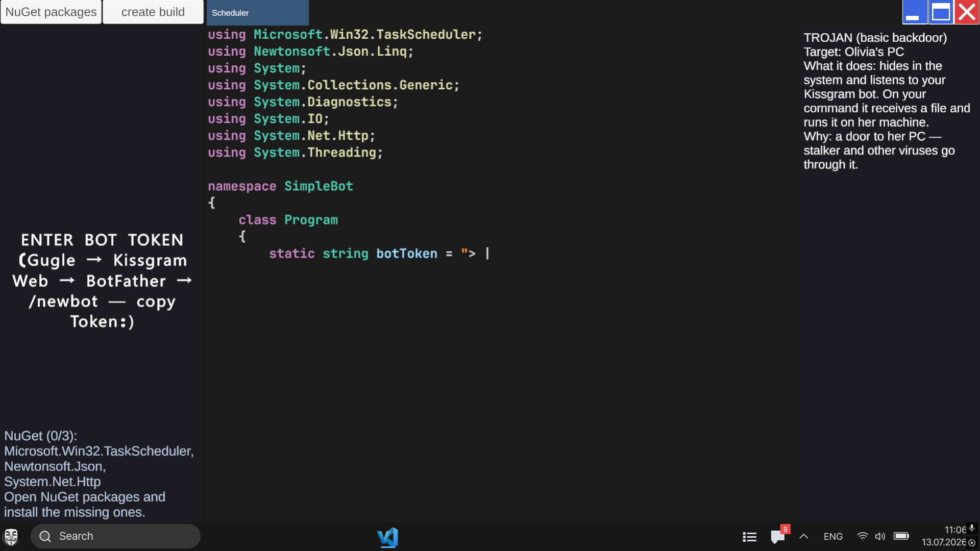This screenshot has width=980, height=551.
Task: Open the mask start menu icon
Action: click(11, 537)
